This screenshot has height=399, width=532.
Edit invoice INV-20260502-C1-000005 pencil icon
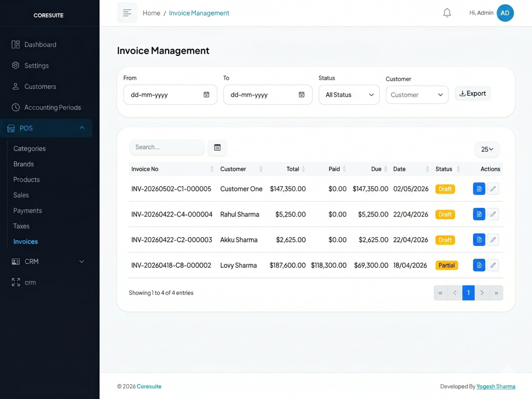point(493,189)
